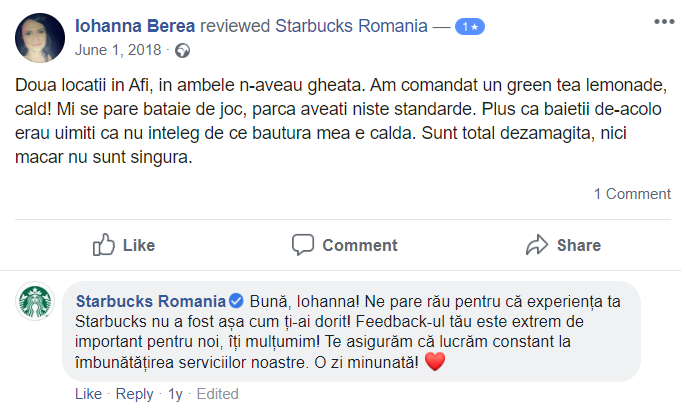Click the Starbucks logo avatar in the comment
Image resolution: width=681 pixels, height=406 pixels.
click(x=37, y=302)
